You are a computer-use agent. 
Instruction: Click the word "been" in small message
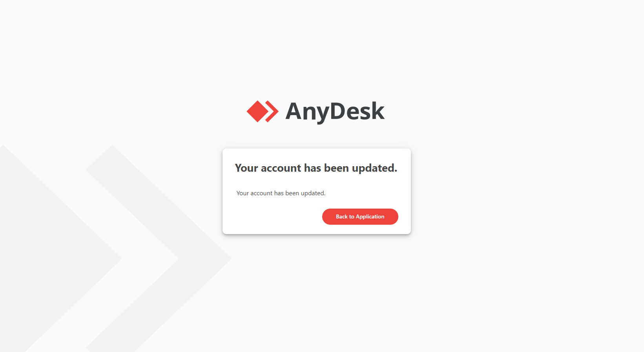(292, 193)
